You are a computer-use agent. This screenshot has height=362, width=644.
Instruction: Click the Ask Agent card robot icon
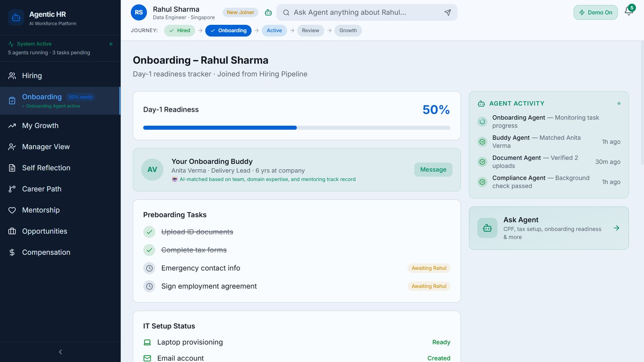click(487, 228)
